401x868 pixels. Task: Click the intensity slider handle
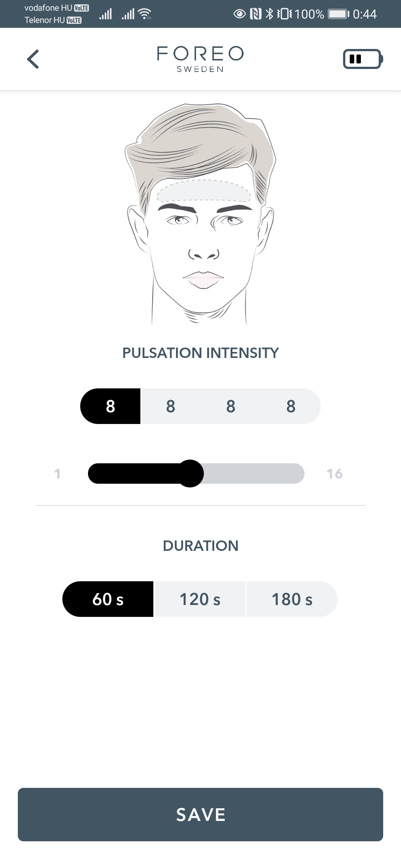pyautogui.click(x=190, y=473)
